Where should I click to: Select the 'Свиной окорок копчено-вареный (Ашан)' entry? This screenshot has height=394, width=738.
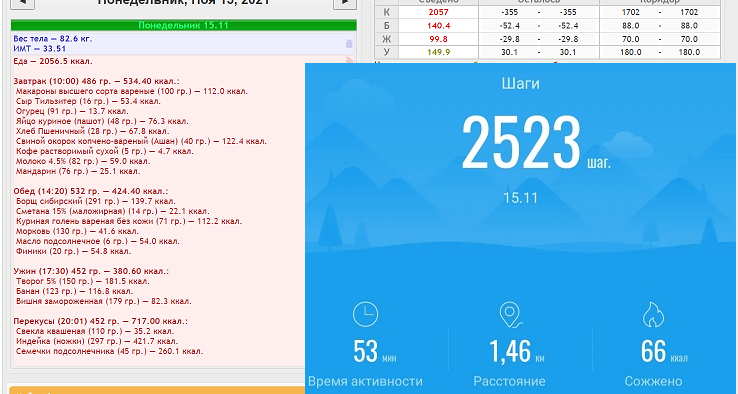tap(141, 141)
